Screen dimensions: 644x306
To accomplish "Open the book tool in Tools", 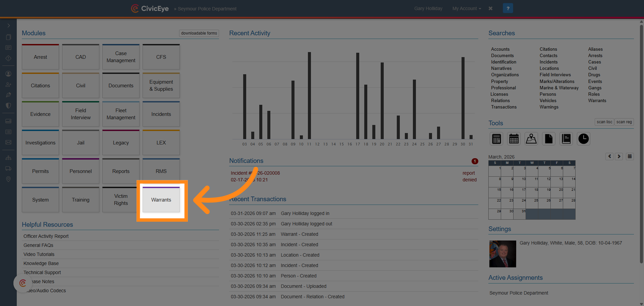I will point(566,139).
